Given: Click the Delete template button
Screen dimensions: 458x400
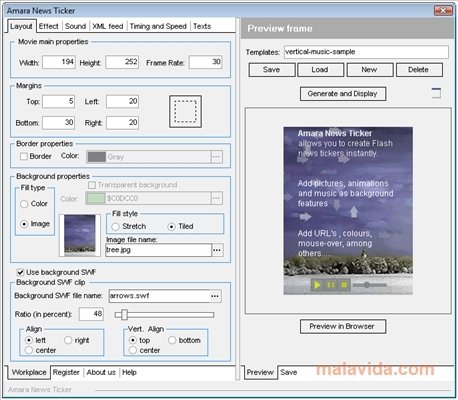Looking at the screenshot, I should (419, 70).
